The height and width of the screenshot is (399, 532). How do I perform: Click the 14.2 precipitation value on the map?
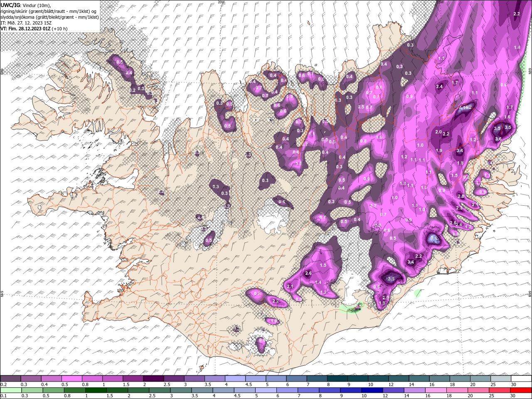pyautogui.click(x=468, y=107)
